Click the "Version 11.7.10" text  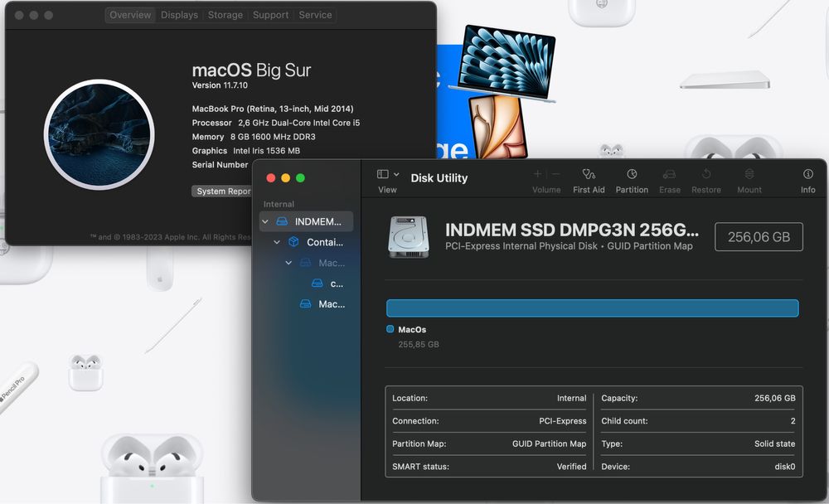click(x=220, y=85)
